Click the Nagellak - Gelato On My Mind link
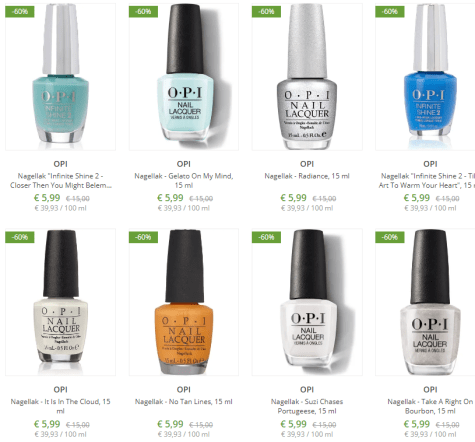475x442 pixels. click(184, 180)
